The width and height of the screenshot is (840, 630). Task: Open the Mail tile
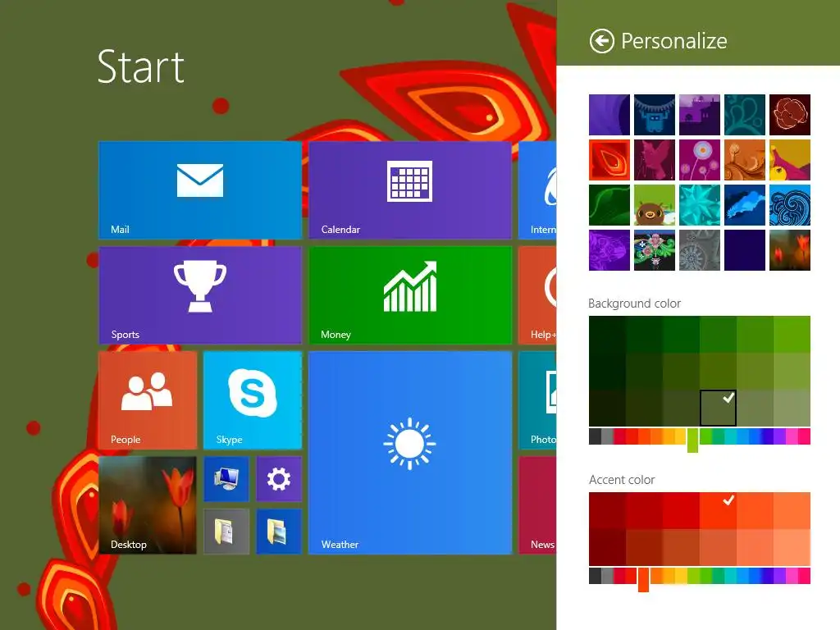tap(200, 190)
